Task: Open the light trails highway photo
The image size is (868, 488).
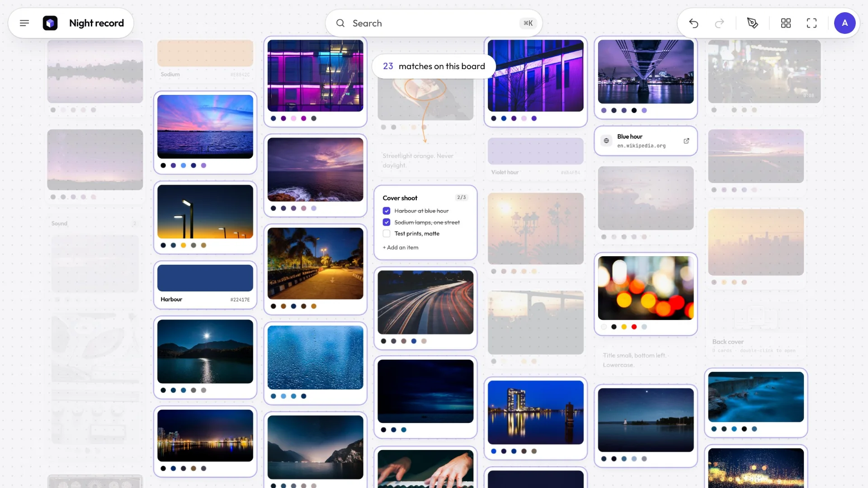Action: point(425,302)
